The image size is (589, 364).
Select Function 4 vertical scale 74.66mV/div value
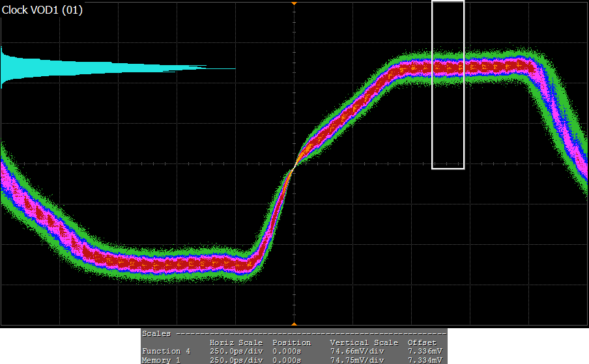[x=358, y=351]
